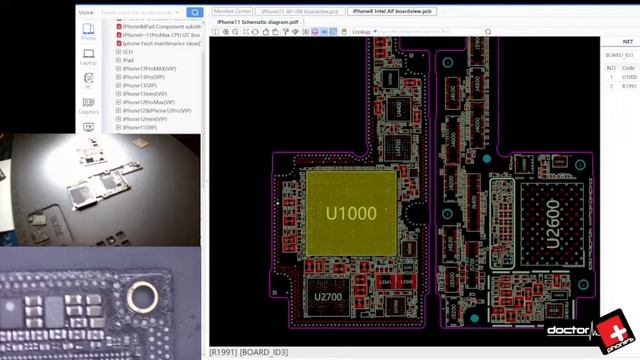Select the U2600 chip on the board
Viewport: 640px width, 360px height.
[x=552, y=224]
